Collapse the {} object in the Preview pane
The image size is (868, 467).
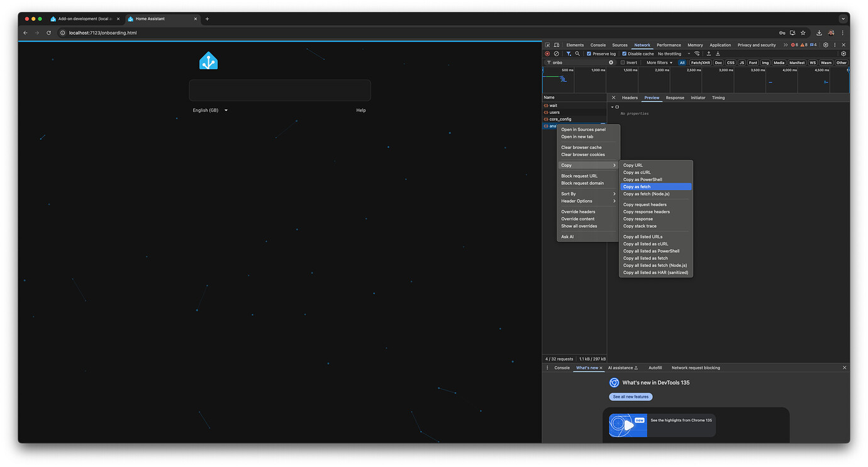tap(613, 106)
